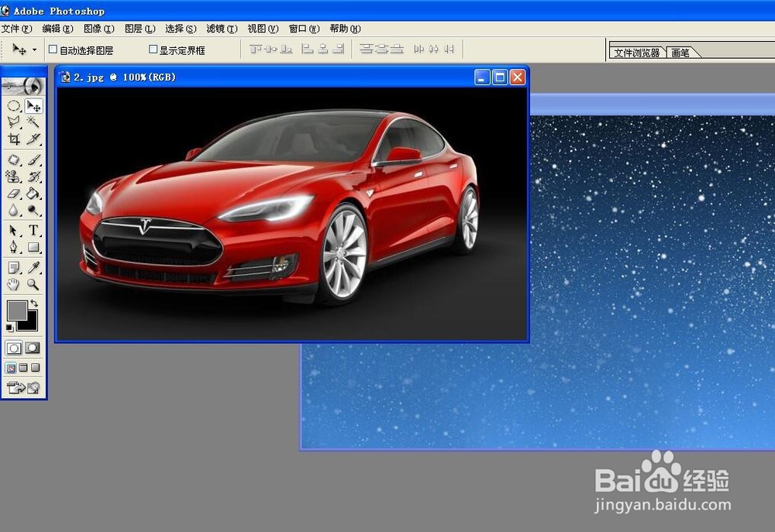Jump to ImageReady from the toolbox bottom

tap(23, 388)
